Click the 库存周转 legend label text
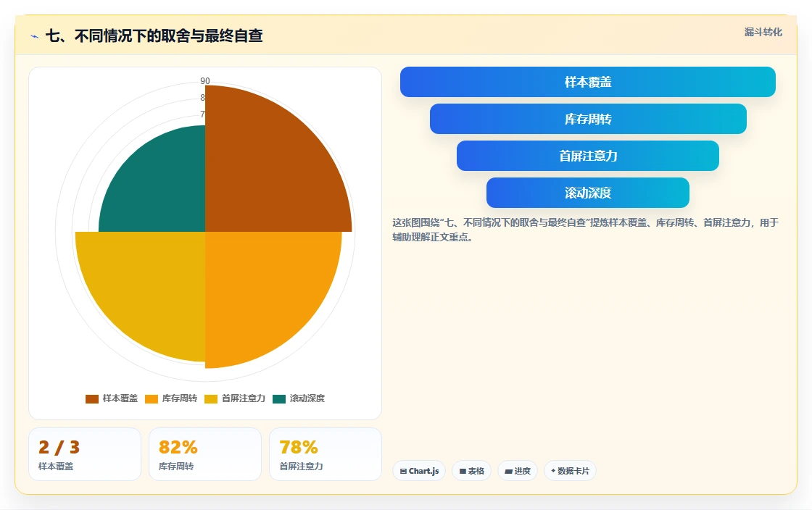 (x=180, y=398)
